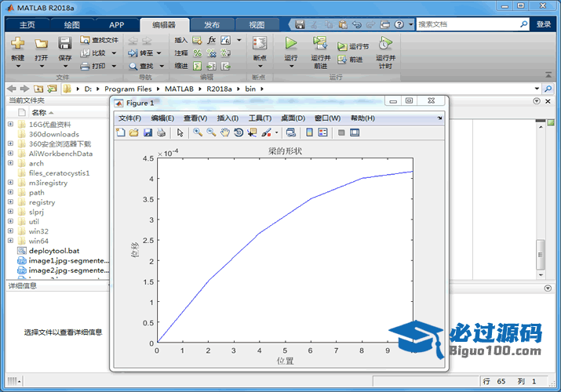Expand the arch folder in file tree

coord(10,163)
